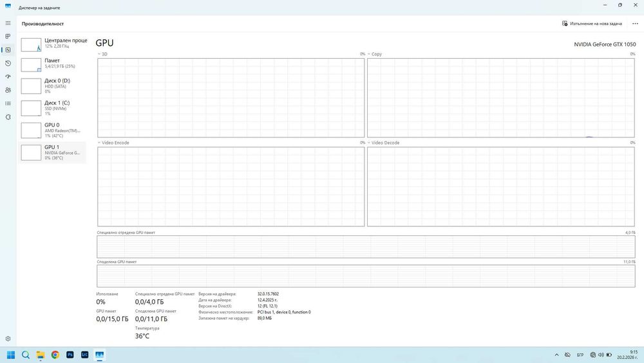Select GPU 0 AMD Radeon entry
Image resolution: width=644 pixels, height=363 pixels.
[x=52, y=130]
